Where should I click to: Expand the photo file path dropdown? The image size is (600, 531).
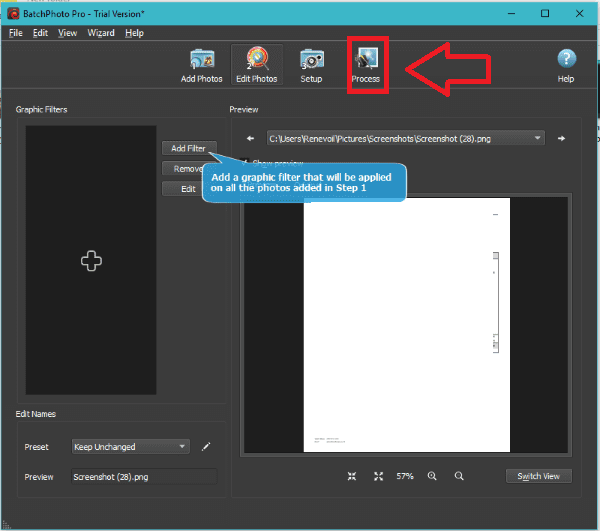538,138
